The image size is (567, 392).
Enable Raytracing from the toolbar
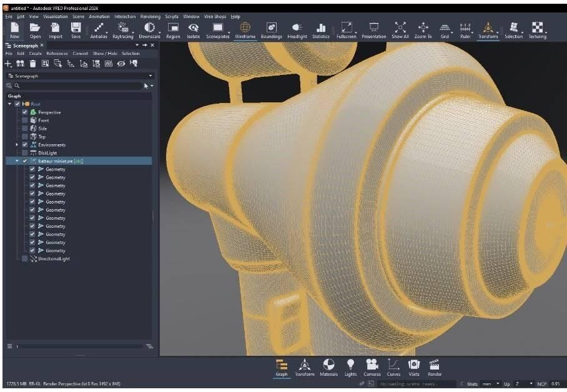coord(123,30)
